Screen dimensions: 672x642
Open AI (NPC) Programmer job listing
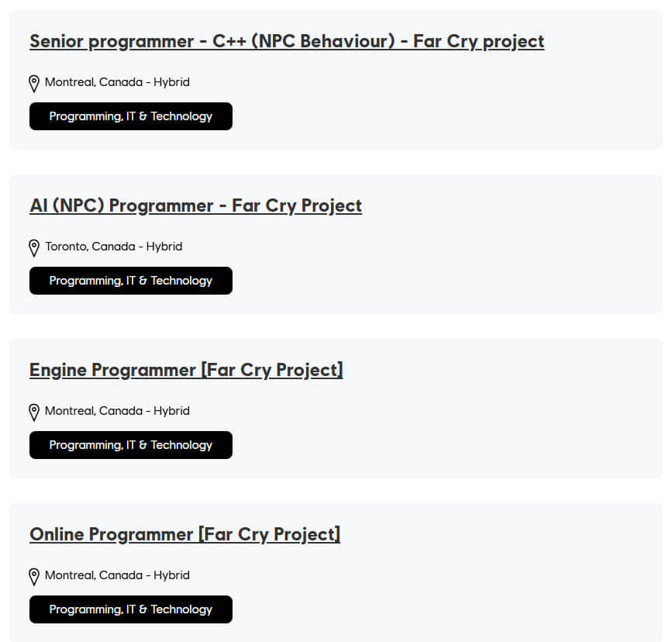[195, 205]
